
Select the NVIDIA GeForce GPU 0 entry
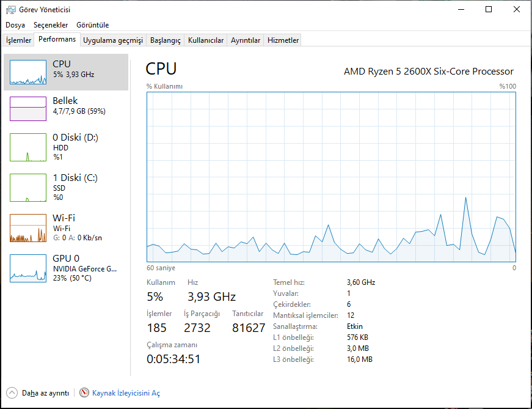pyautogui.click(x=66, y=268)
